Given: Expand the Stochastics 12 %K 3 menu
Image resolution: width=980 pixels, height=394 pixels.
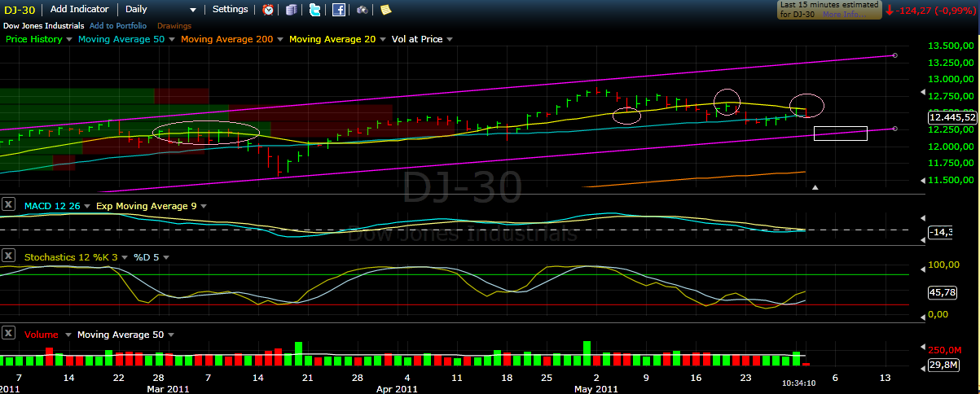Looking at the screenshot, I should point(124,257).
